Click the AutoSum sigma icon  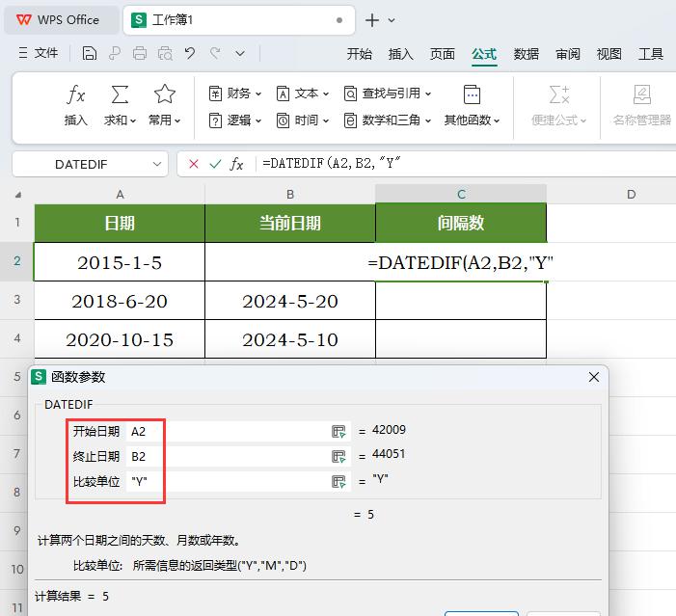(120, 94)
